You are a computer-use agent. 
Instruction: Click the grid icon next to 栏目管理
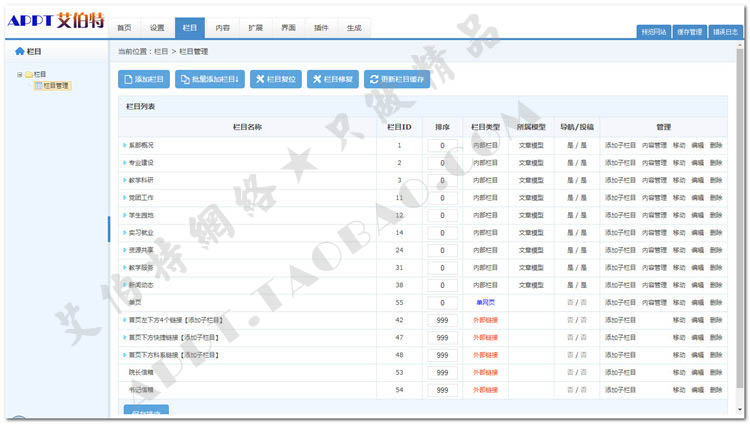(39, 86)
